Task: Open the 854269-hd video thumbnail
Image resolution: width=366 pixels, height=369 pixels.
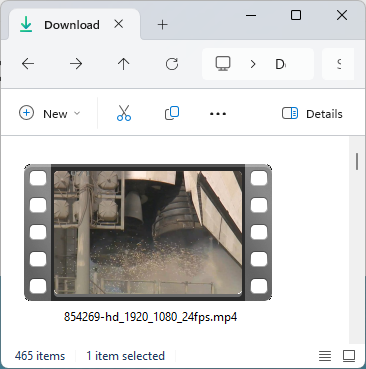Action: [x=148, y=232]
